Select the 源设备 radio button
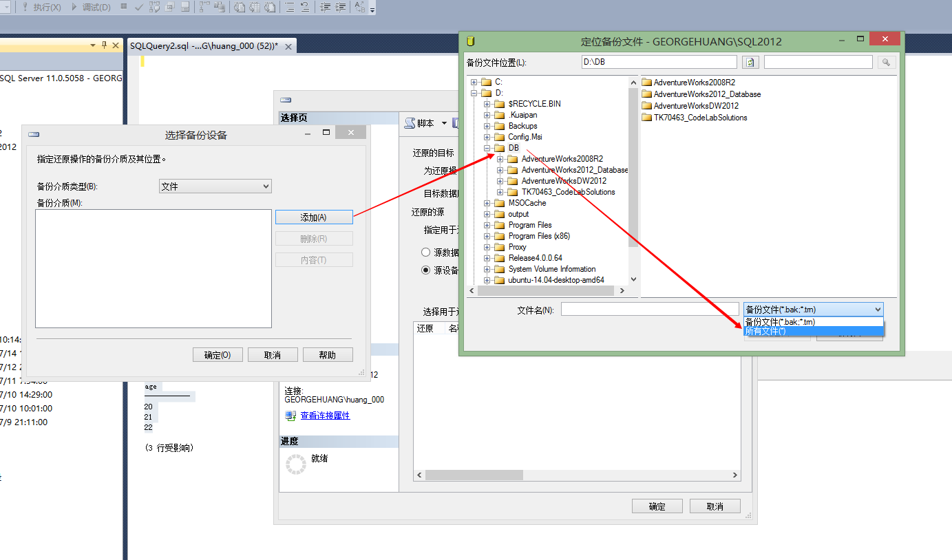Image resolution: width=952 pixels, height=560 pixels. [426, 270]
